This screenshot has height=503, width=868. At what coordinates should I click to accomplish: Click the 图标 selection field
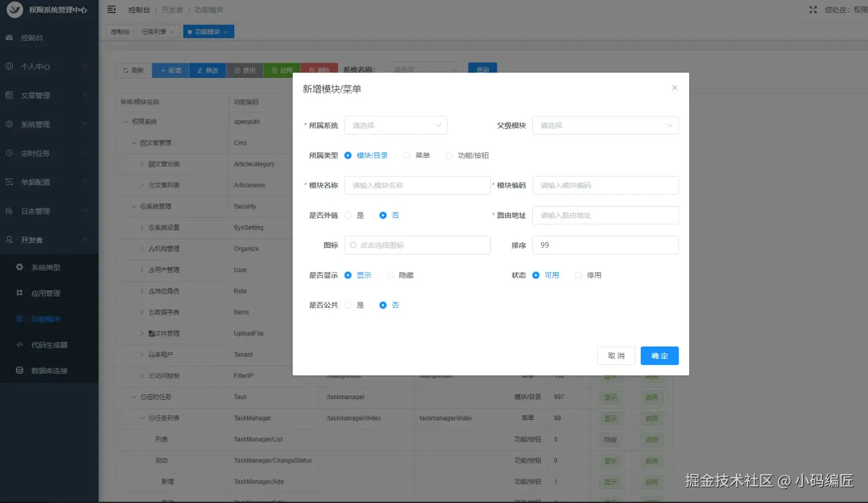417,245
